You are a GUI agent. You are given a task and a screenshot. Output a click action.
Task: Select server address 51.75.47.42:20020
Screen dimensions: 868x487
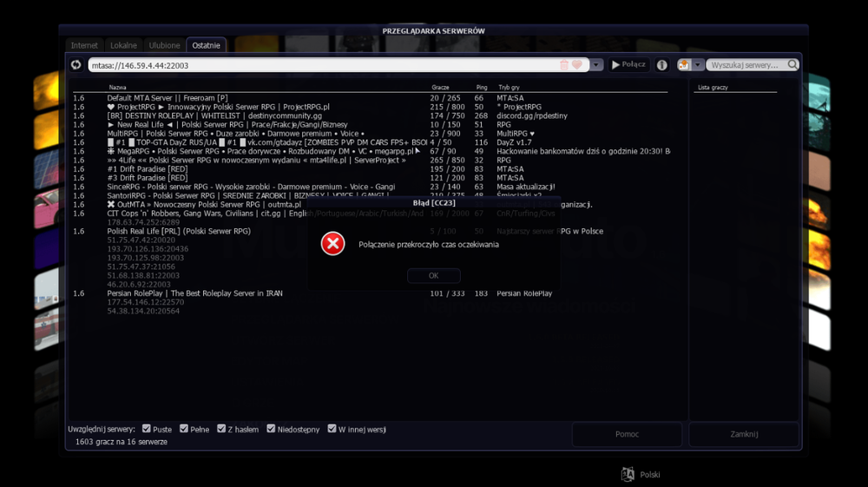[x=141, y=240]
